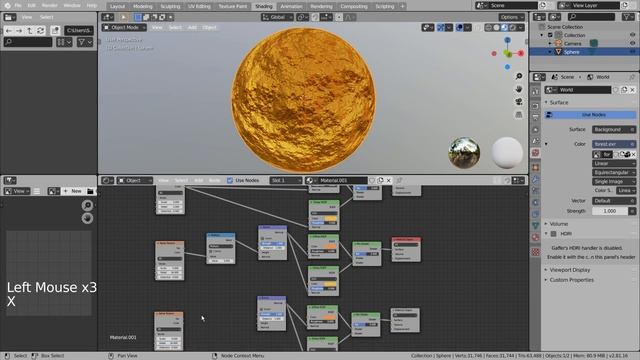
Task: Open image from folder icon in image editor
Action: pyautogui.click(x=90, y=191)
